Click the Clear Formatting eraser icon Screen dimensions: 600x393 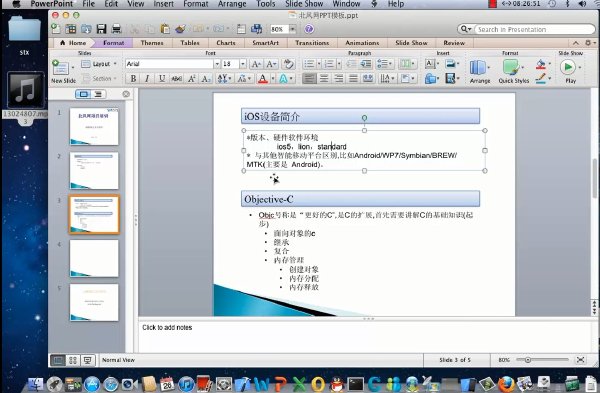coord(289,64)
